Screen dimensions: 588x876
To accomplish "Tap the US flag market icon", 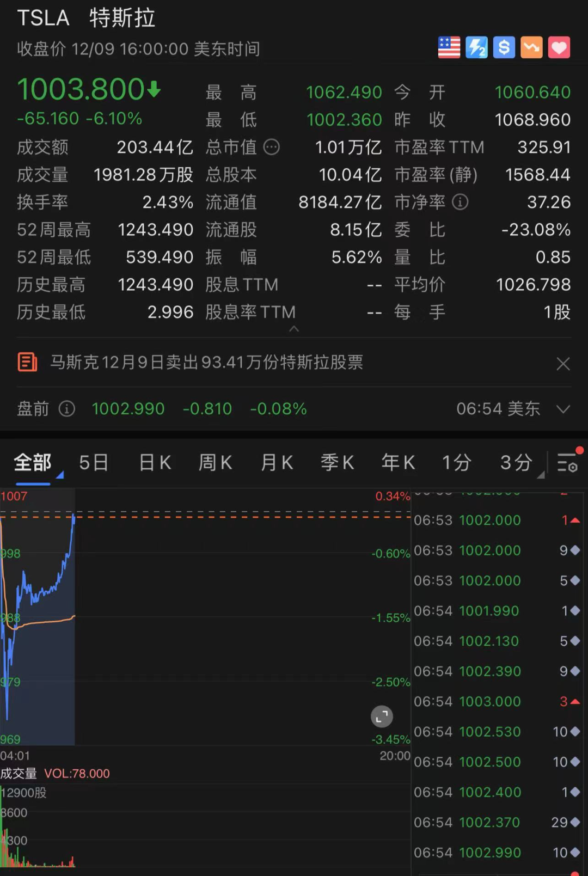I will 449,47.
